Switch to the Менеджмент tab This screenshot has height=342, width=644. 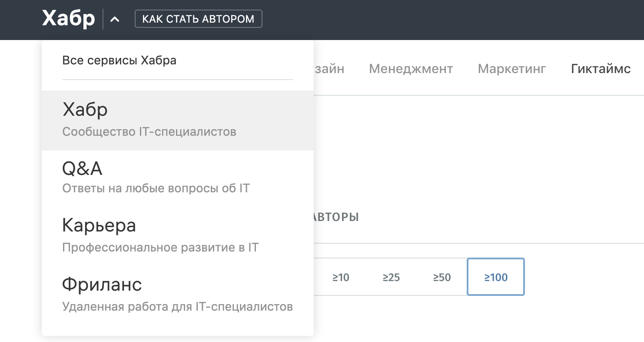tap(411, 69)
